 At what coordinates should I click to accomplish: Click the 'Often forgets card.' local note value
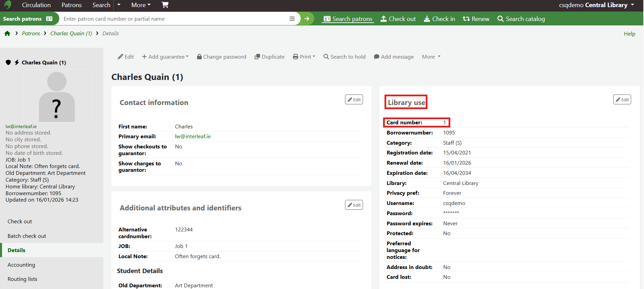(x=198, y=256)
